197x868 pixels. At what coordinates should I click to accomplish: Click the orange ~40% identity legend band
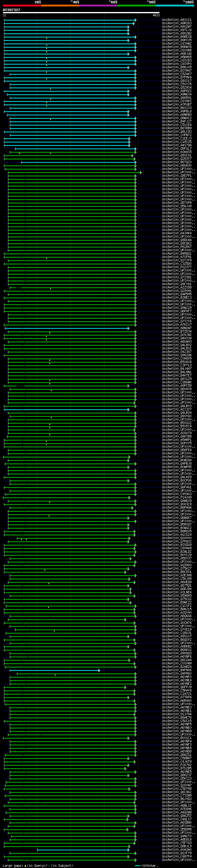pos(60,6)
